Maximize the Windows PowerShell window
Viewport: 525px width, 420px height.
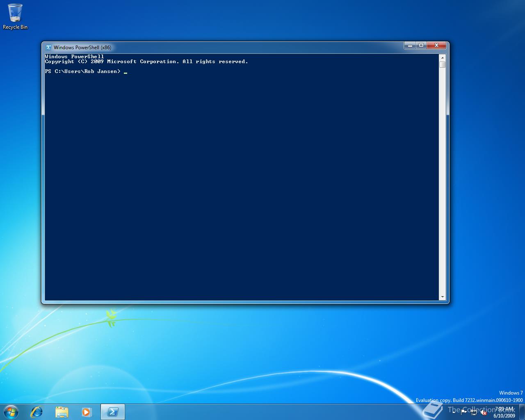pyautogui.click(x=421, y=45)
